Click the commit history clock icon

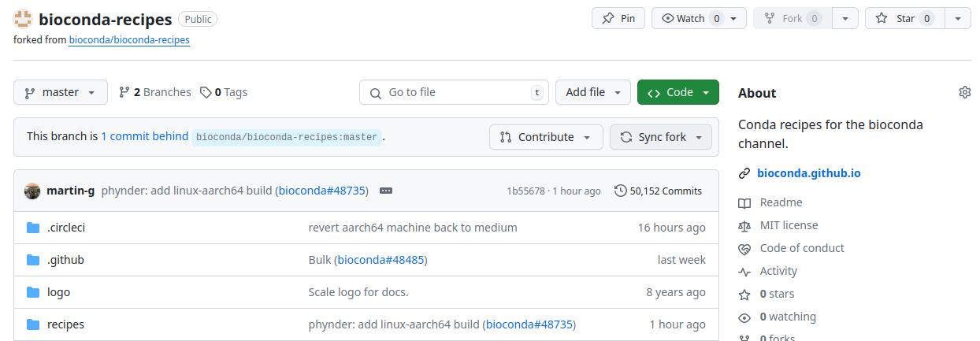pyautogui.click(x=621, y=191)
